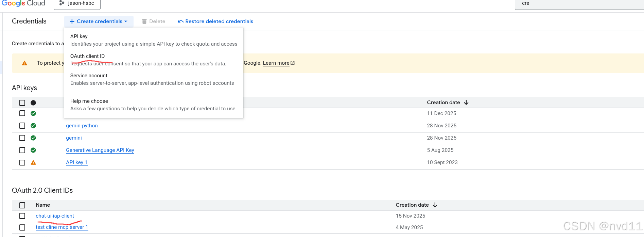Open the API key 1 link
This screenshot has width=644, height=237.
76,162
